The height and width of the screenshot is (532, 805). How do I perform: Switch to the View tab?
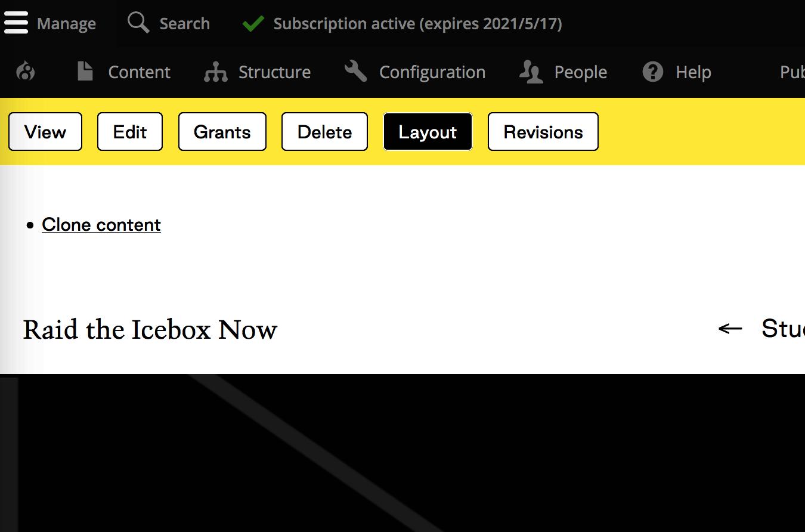(45, 132)
